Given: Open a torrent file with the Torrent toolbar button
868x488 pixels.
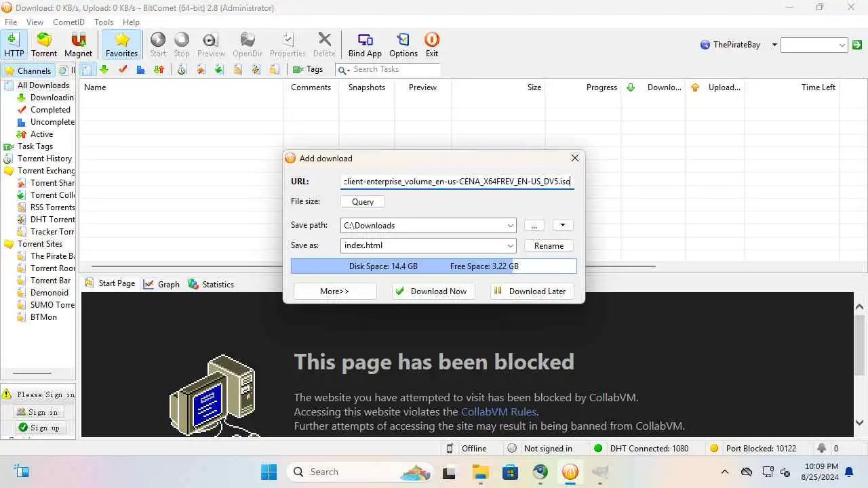Looking at the screenshot, I should [x=44, y=45].
